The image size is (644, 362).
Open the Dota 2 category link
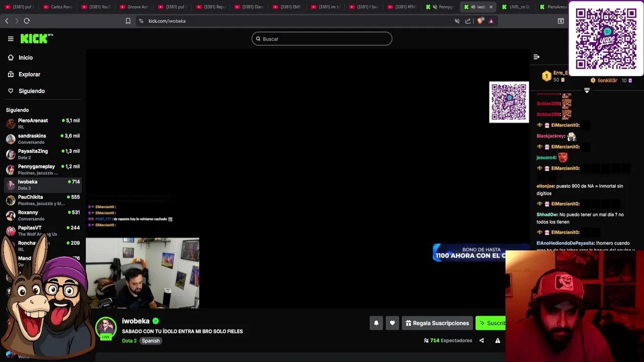[x=129, y=341]
